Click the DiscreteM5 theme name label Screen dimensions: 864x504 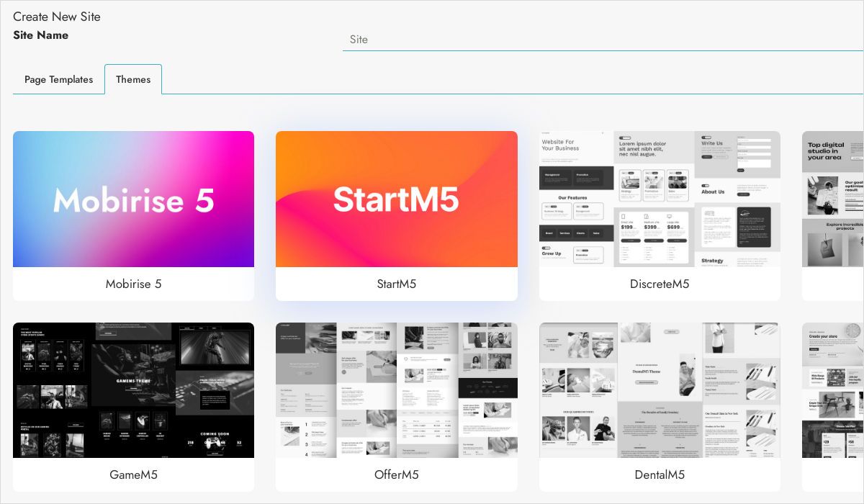660,284
